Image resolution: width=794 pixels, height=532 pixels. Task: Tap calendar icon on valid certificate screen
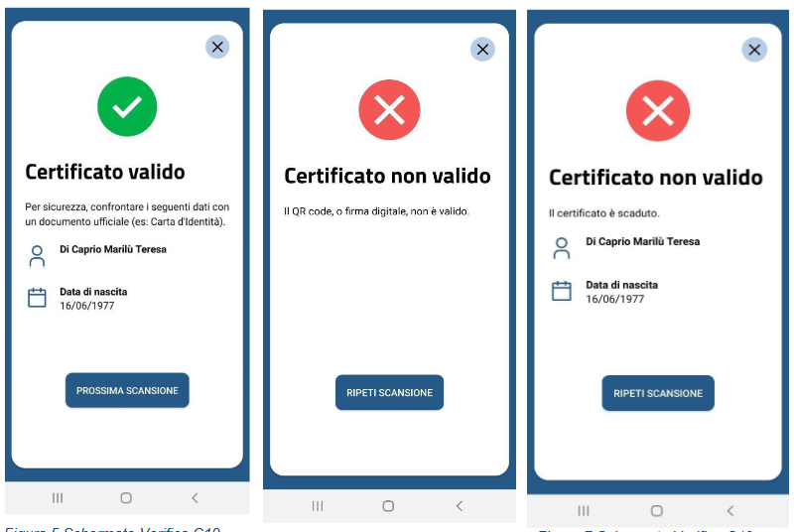click(37, 298)
